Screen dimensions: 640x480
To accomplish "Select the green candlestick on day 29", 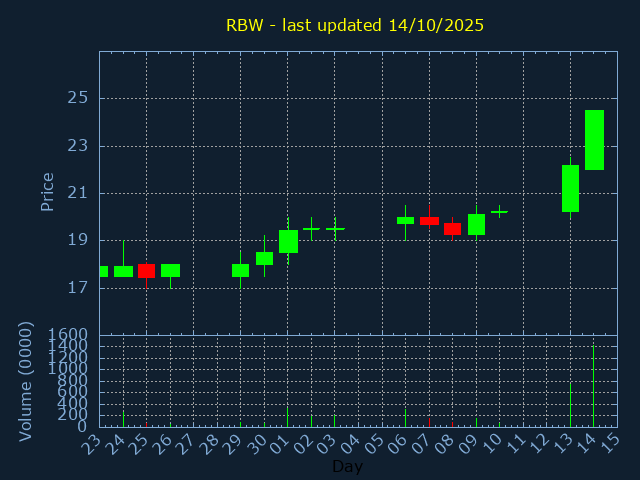I will point(240,270).
